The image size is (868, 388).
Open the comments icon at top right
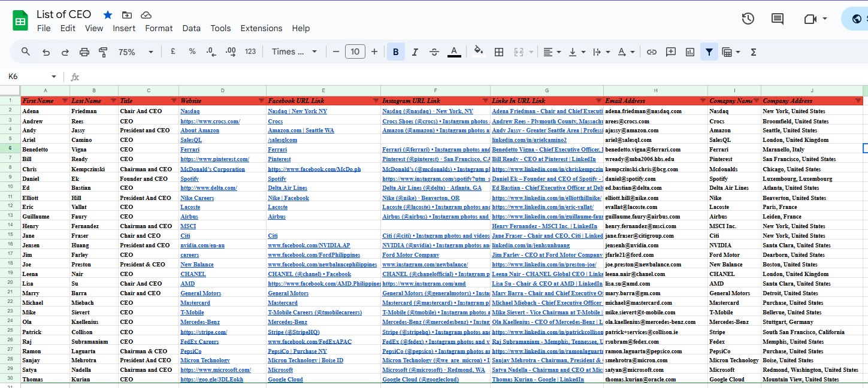tap(777, 19)
